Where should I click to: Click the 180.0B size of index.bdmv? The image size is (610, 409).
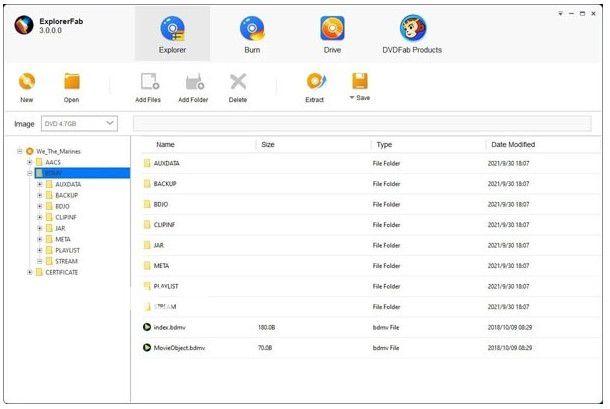266,327
